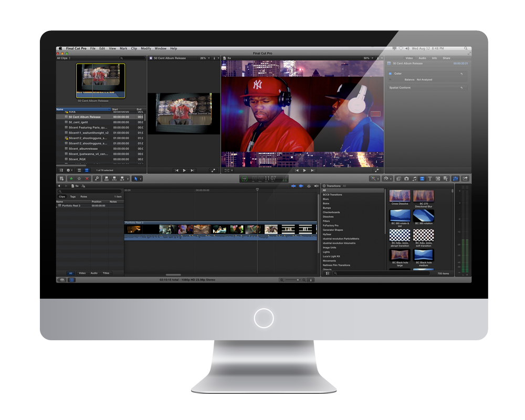525x420 pixels.
Task: Select Dissolves transitions category
Action: (328, 217)
